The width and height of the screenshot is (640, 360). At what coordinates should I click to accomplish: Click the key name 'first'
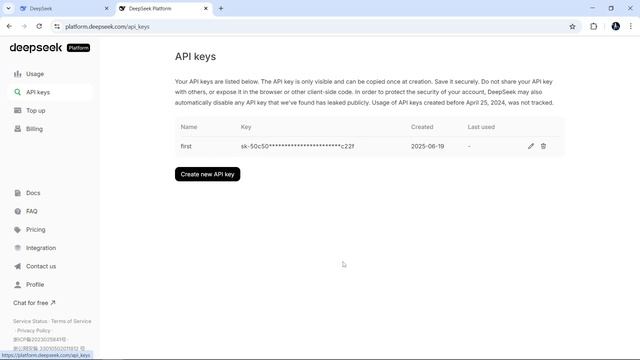[186, 146]
